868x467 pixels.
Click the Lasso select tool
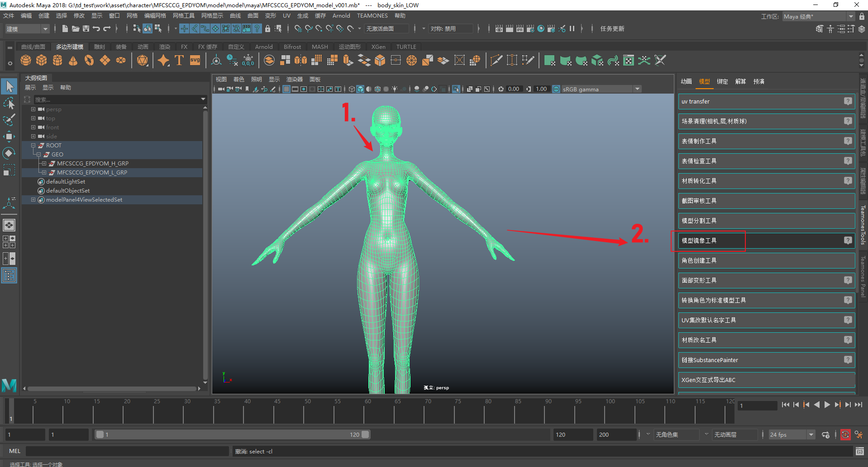coord(9,103)
